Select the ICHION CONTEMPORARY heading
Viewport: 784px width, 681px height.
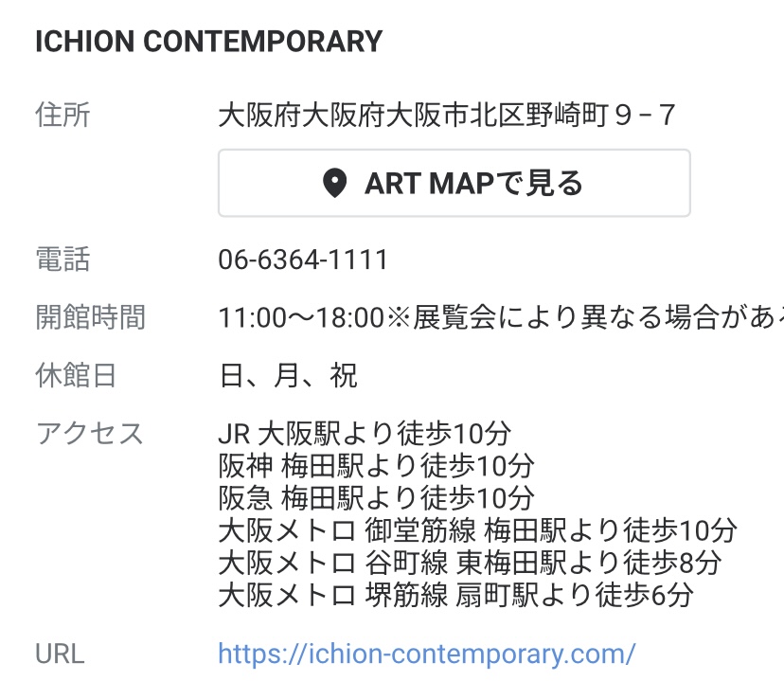(208, 41)
